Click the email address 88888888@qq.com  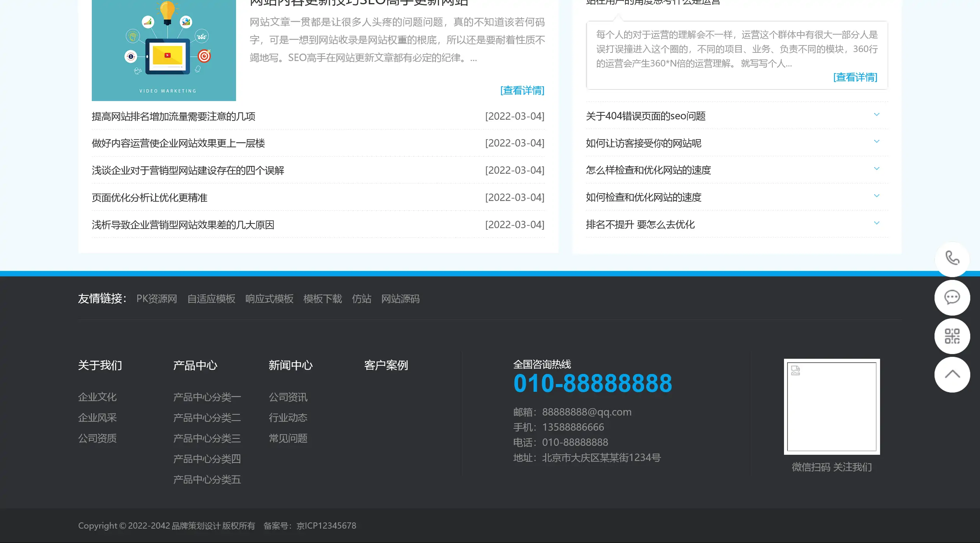click(x=587, y=412)
